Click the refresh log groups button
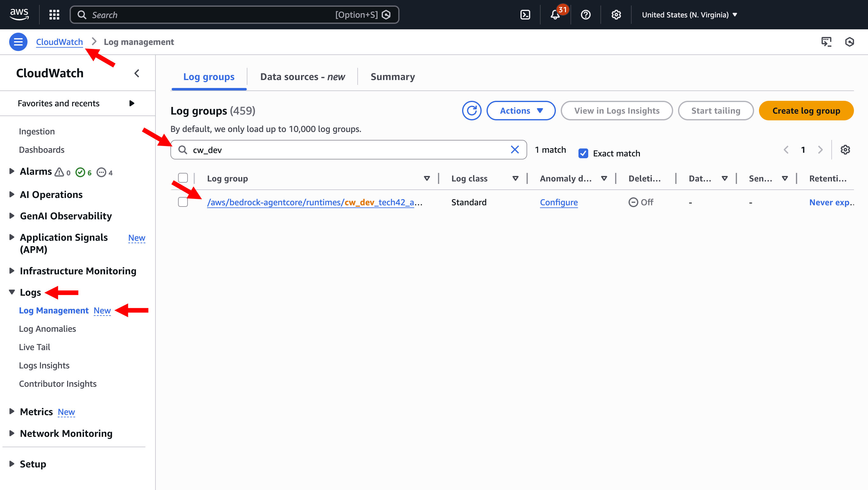868x490 pixels. tap(471, 111)
